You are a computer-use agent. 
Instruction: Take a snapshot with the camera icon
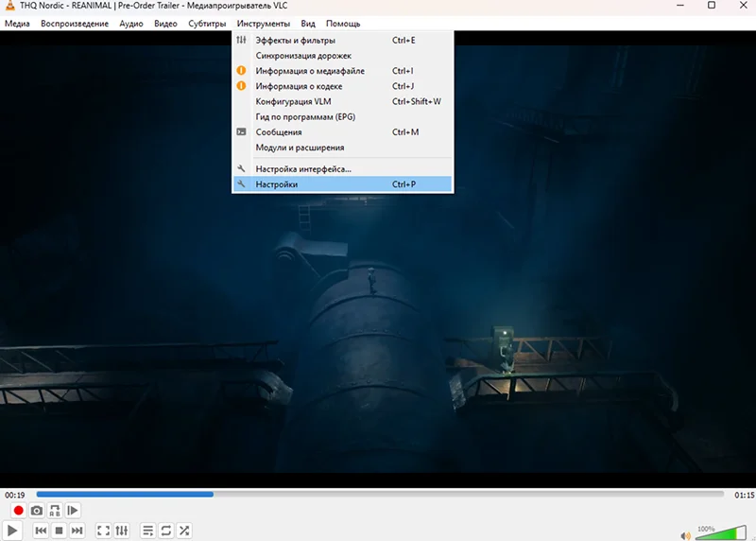[x=37, y=511]
